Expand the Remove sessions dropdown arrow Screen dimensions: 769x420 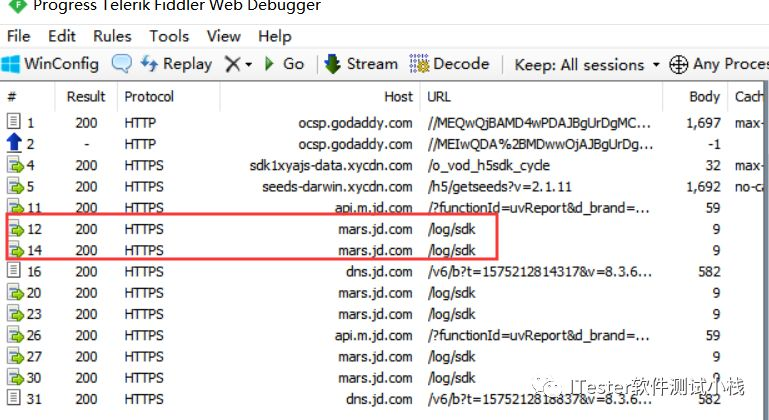[x=249, y=65]
